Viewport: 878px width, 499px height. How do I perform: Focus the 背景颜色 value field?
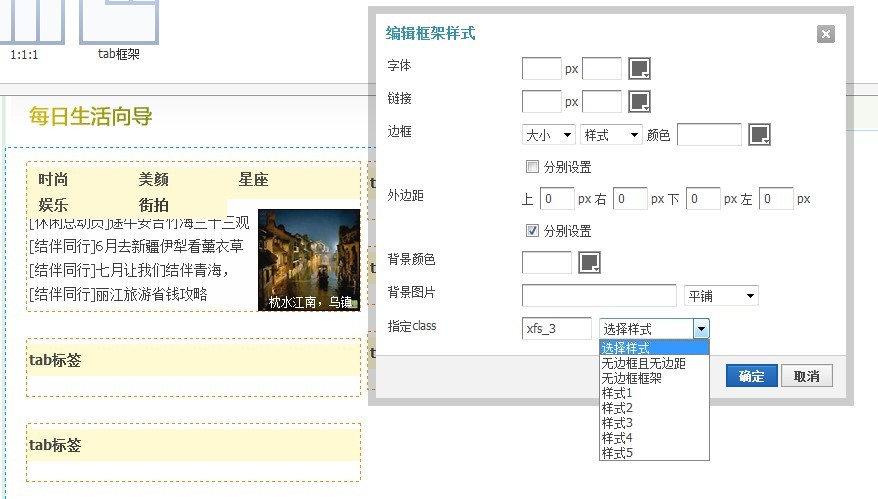pyautogui.click(x=547, y=262)
